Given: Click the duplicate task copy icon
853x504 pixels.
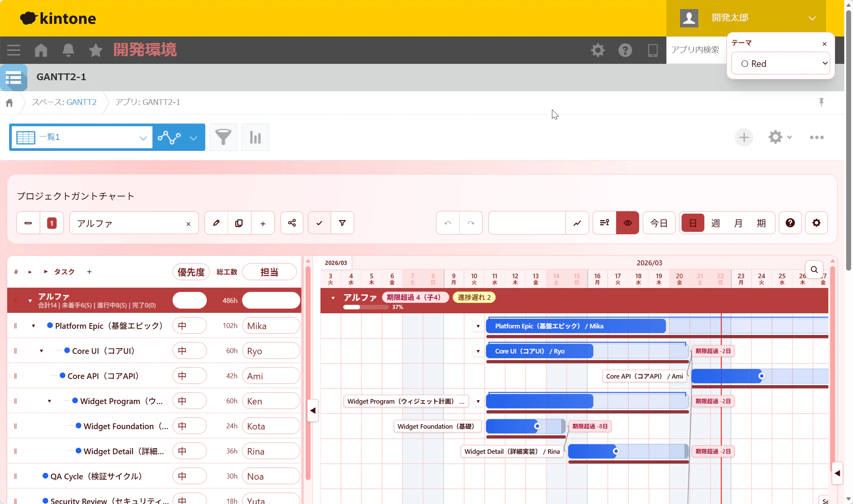Looking at the screenshot, I should 239,223.
